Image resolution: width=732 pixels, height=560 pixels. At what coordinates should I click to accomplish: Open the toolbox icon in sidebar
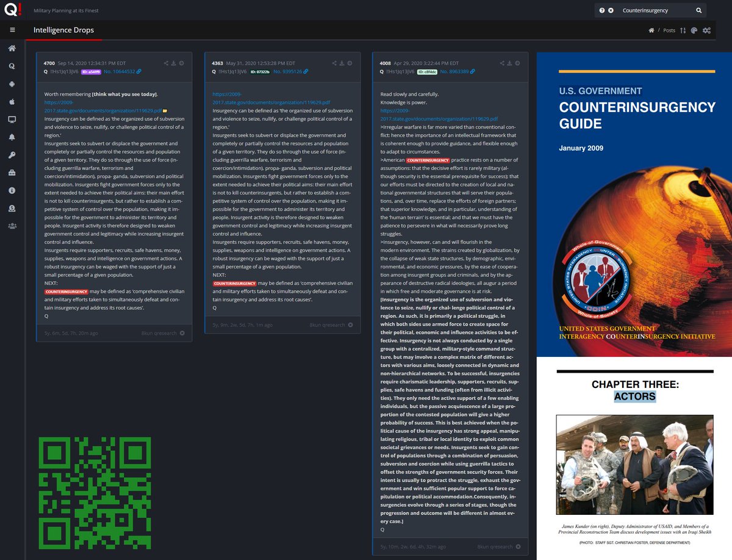pos(12,173)
